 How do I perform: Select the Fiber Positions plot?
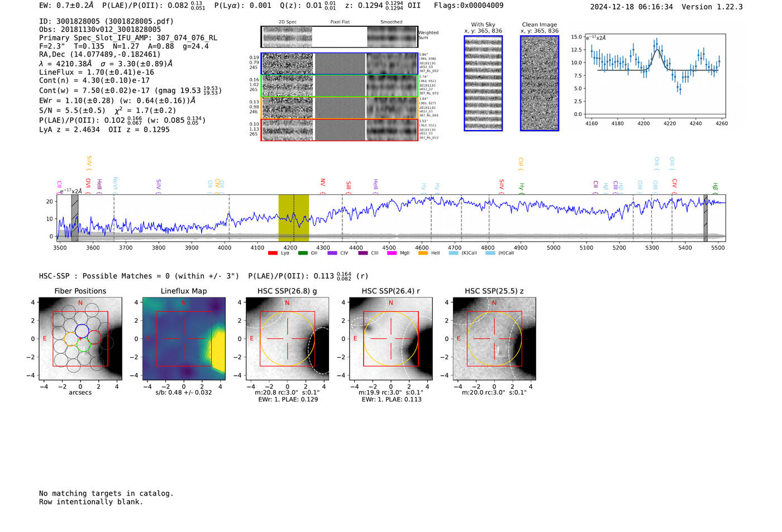80,339
